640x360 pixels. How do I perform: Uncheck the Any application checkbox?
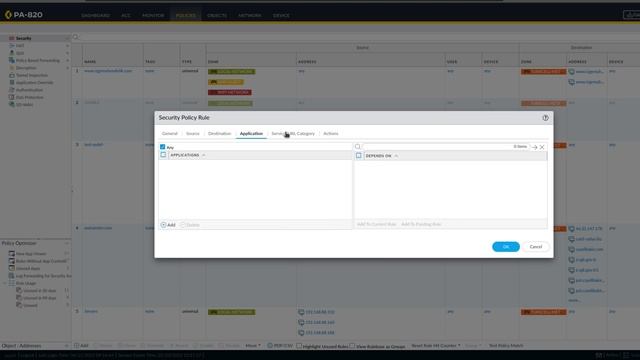tap(162, 147)
